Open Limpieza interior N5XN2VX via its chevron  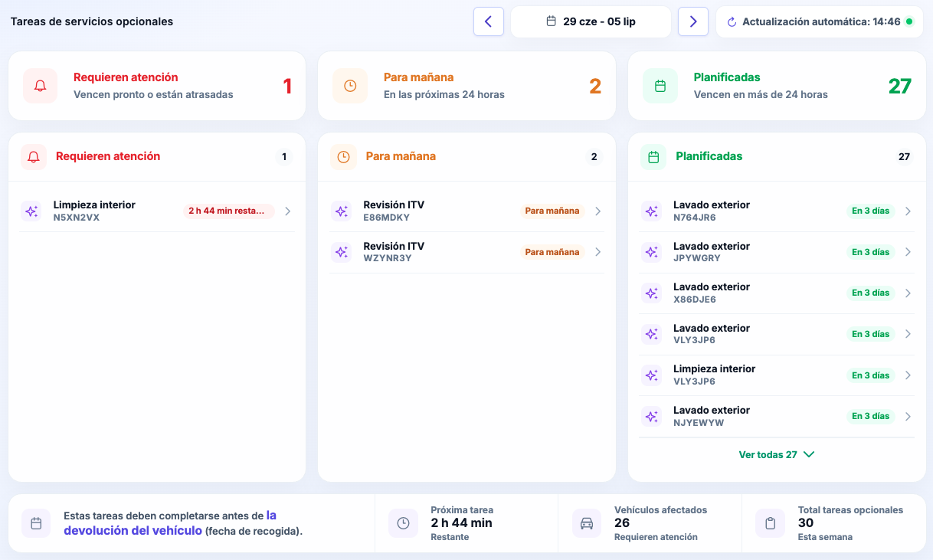(287, 211)
